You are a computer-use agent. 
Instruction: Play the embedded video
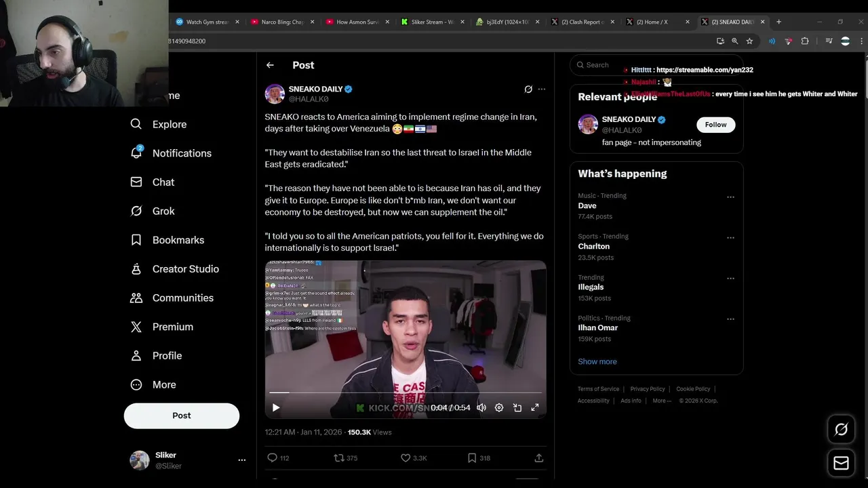coord(276,407)
